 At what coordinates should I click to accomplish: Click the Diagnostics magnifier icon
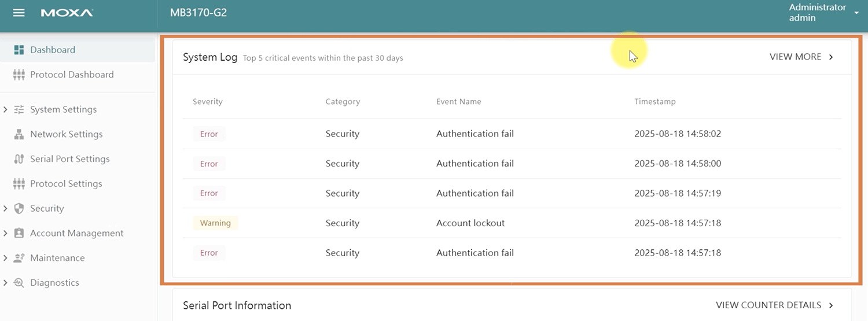pyautogui.click(x=19, y=283)
